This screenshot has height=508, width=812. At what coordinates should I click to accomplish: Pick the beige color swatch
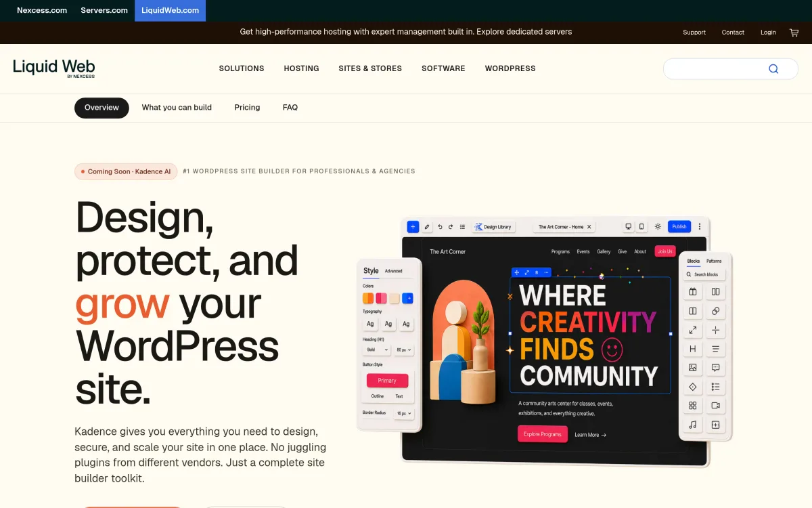tap(394, 298)
